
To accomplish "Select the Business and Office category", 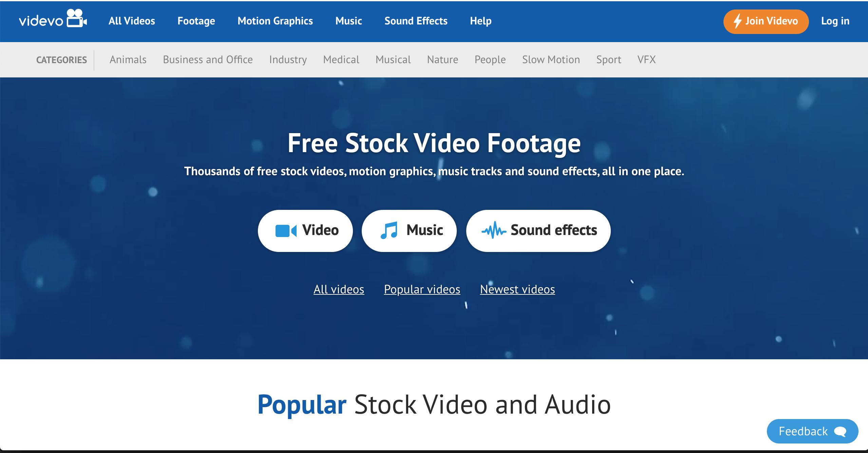I will [208, 60].
